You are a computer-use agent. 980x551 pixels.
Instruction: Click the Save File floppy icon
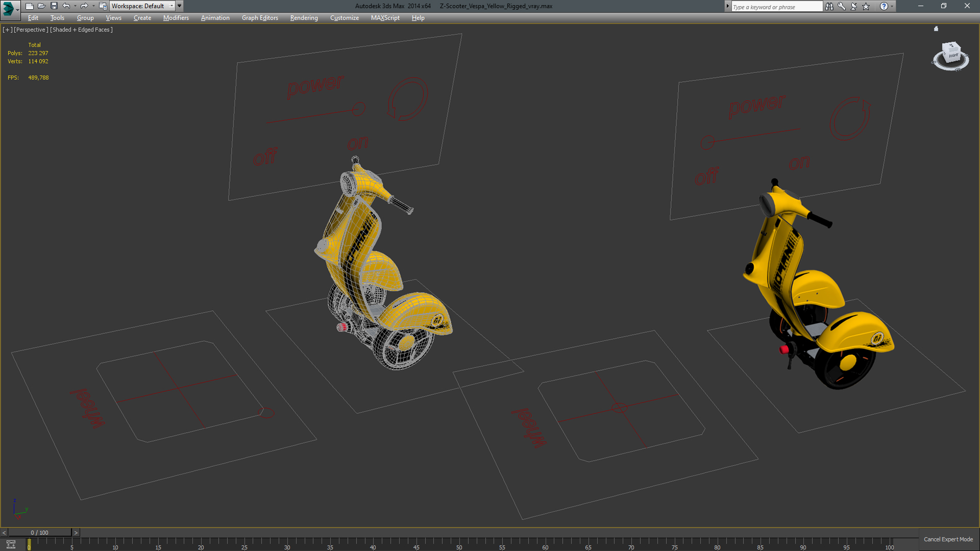click(x=54, y=6)
